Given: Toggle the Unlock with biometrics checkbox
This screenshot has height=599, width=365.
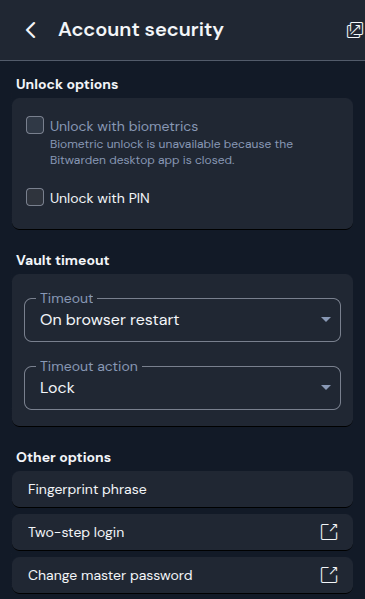Looking at the screenshot, I should [x=35, y=125].
